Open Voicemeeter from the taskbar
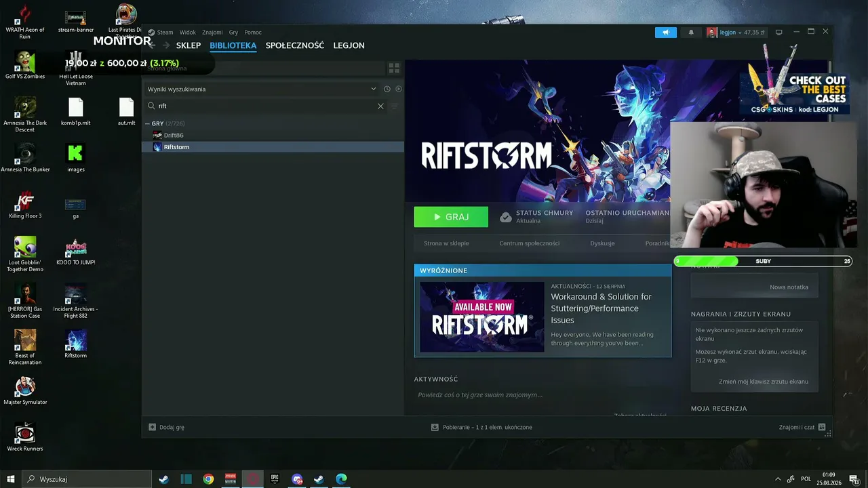 [231, 479]
